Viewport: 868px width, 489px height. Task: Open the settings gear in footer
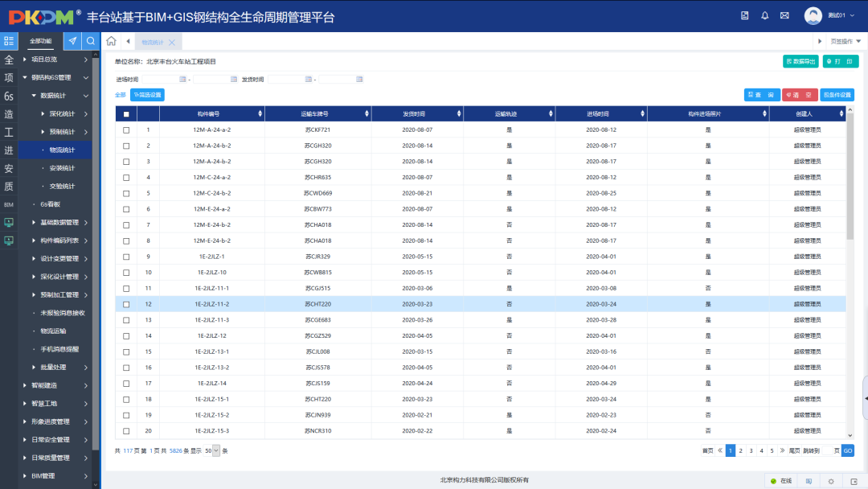(831, 481)
